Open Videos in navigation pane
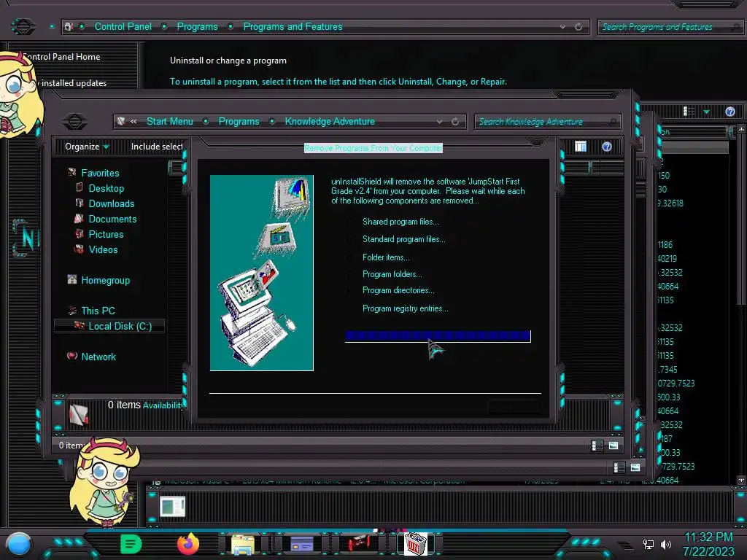Viewport: 747px width, 560px height. (103, 249)
